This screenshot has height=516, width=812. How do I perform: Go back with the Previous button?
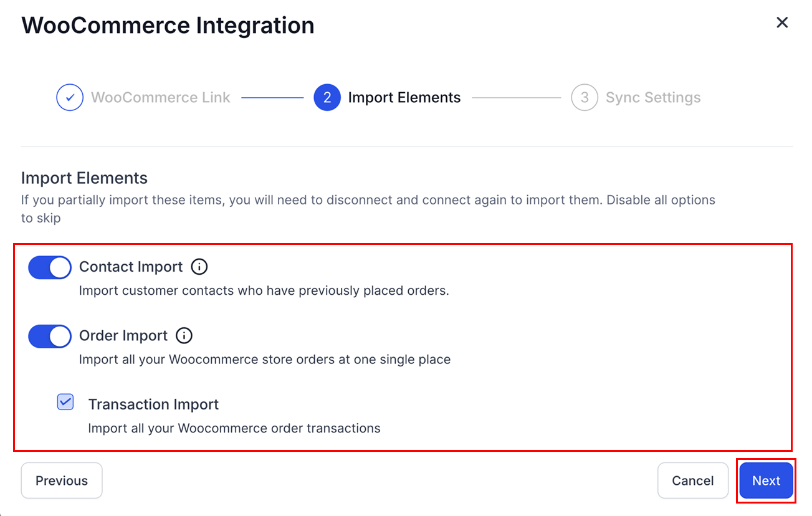click(62, 480)
